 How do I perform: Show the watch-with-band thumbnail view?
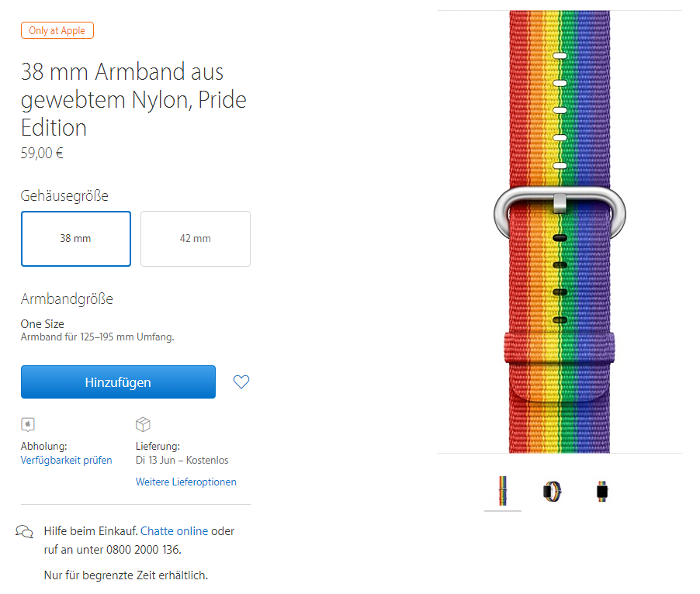pyautogui.click(x=601, y=491)
